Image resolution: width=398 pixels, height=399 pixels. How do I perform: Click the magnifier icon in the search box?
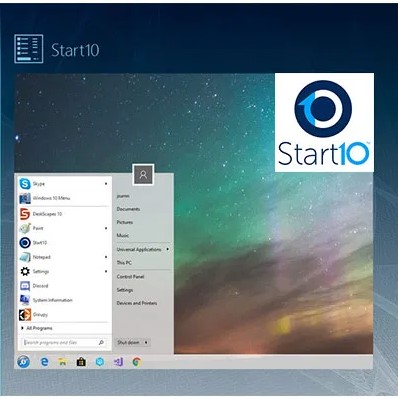pos(101,342)
